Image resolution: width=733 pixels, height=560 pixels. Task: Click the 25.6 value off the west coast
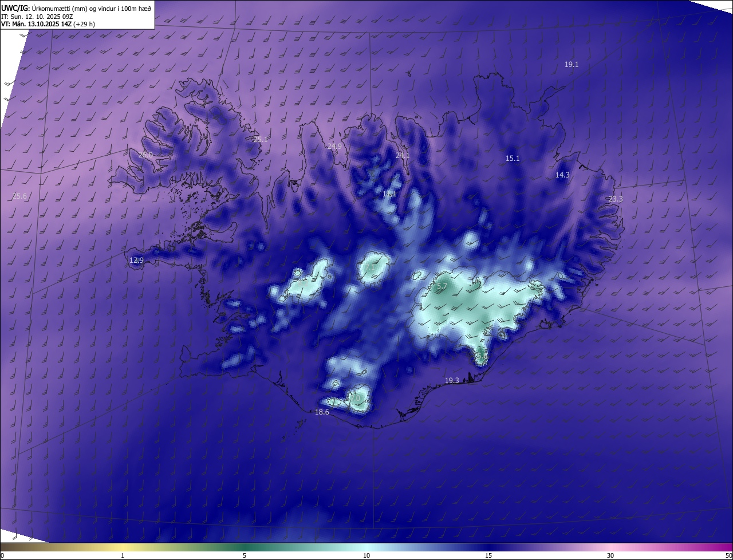pos(19,196)
